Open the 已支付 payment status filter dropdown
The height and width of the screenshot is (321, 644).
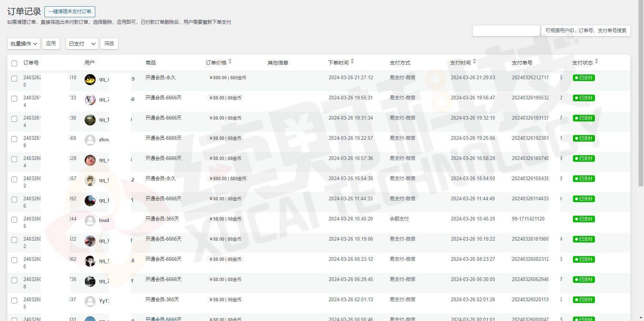tap(82, 44)
